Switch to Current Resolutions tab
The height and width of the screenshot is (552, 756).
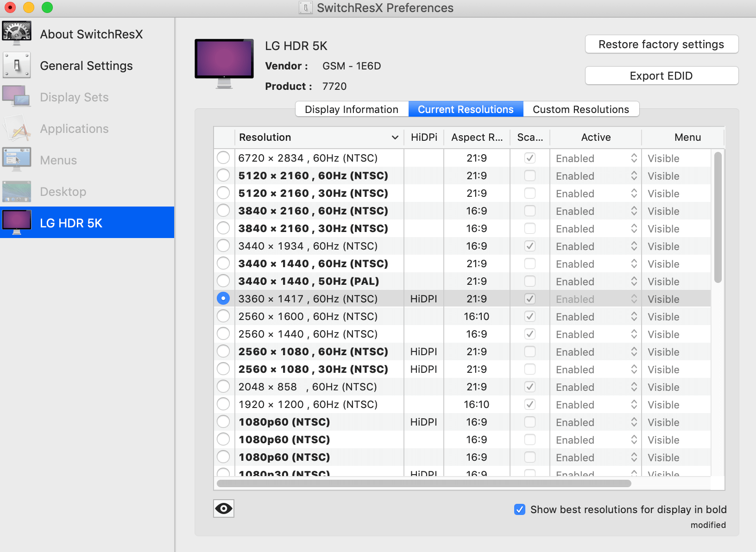point(466,109)
